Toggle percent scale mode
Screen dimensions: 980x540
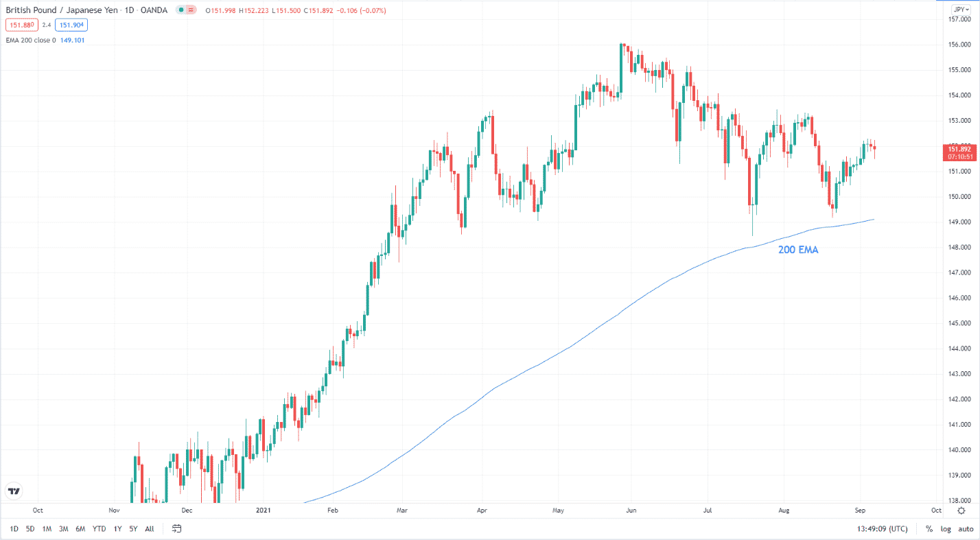point(929,529)
